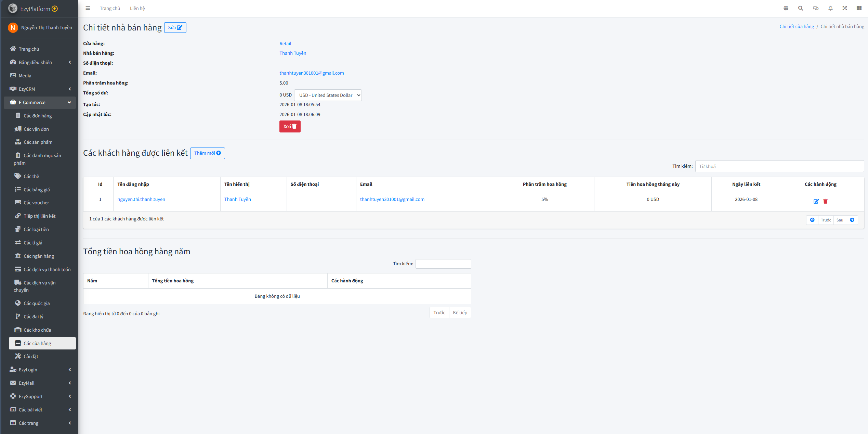
Task: Open Các đơn hàng menu item
Action: (38, 116)
